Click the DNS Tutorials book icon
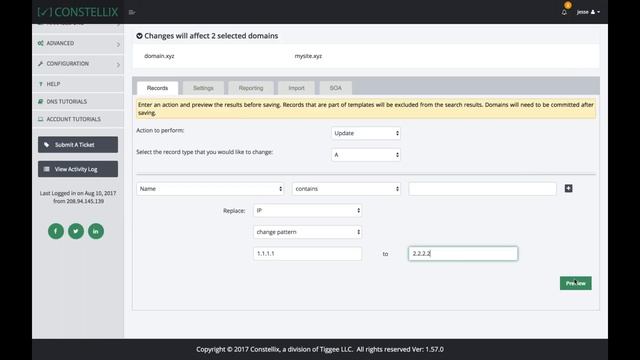The image size is (640, 360). coord(40,102)
